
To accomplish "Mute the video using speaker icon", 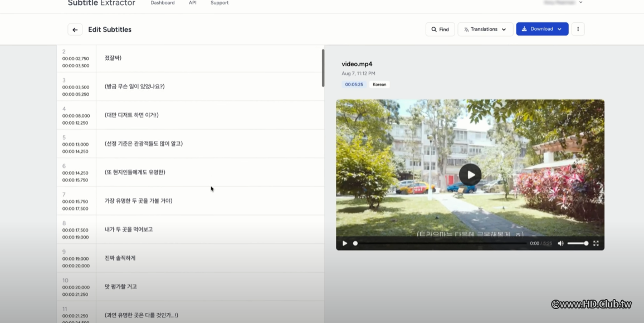I will (x=560, y=243).
